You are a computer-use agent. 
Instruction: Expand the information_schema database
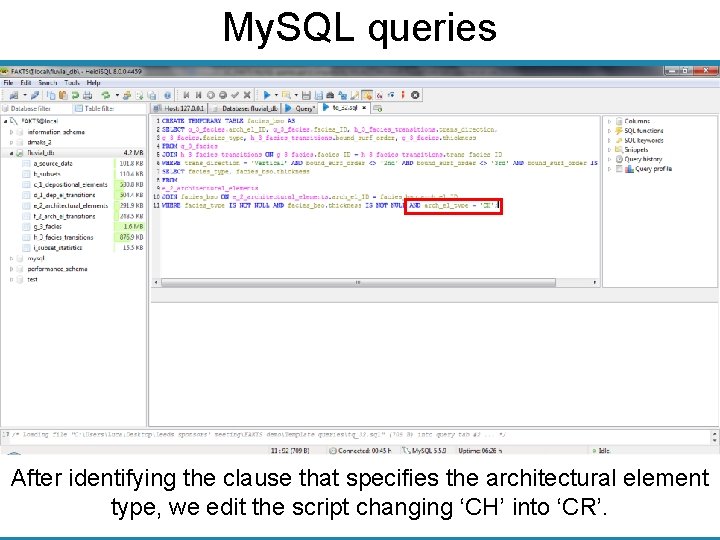[x=11, y=132]
